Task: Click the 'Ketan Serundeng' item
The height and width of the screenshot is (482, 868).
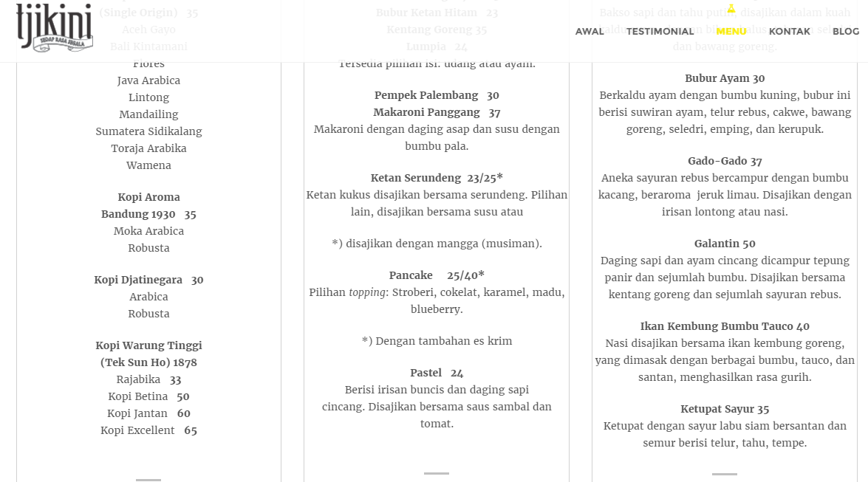Action: [436, 178]
